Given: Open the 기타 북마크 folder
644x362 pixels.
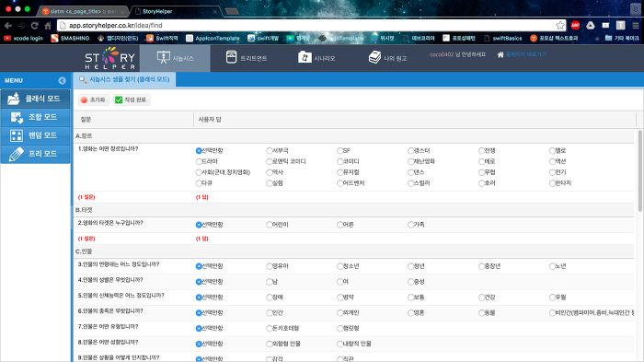Looking at the screenshot, I should (x=622, y=39).
